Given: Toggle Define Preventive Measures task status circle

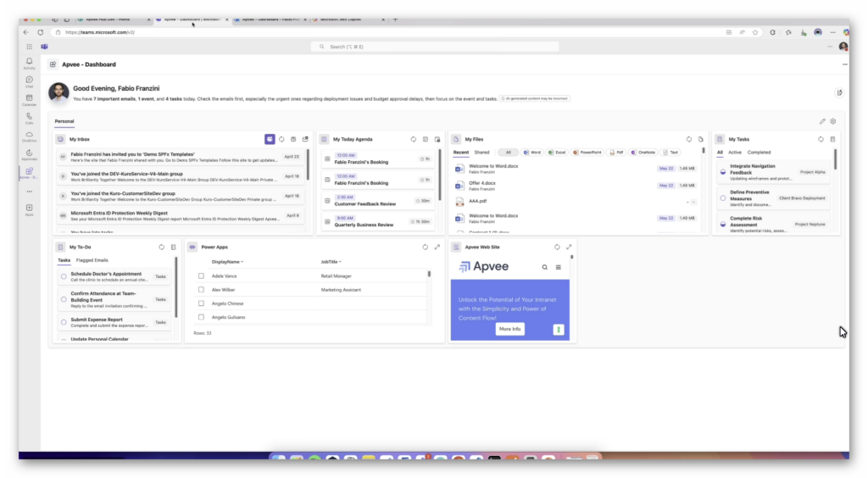Looking at the screenshot, I should point(723,198).
